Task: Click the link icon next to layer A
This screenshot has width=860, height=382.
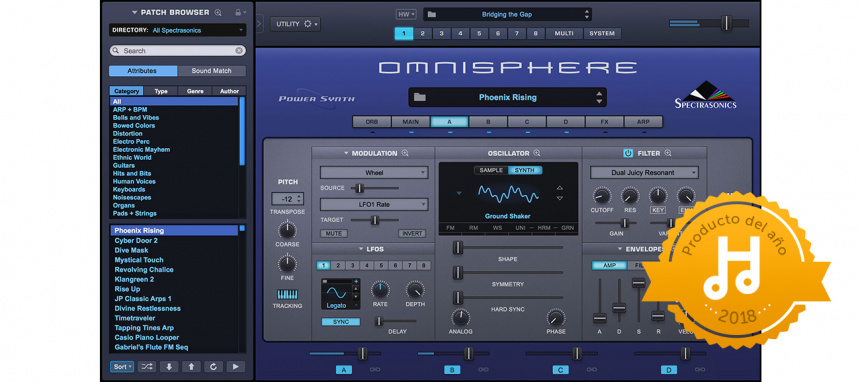Action: (375, 370)
